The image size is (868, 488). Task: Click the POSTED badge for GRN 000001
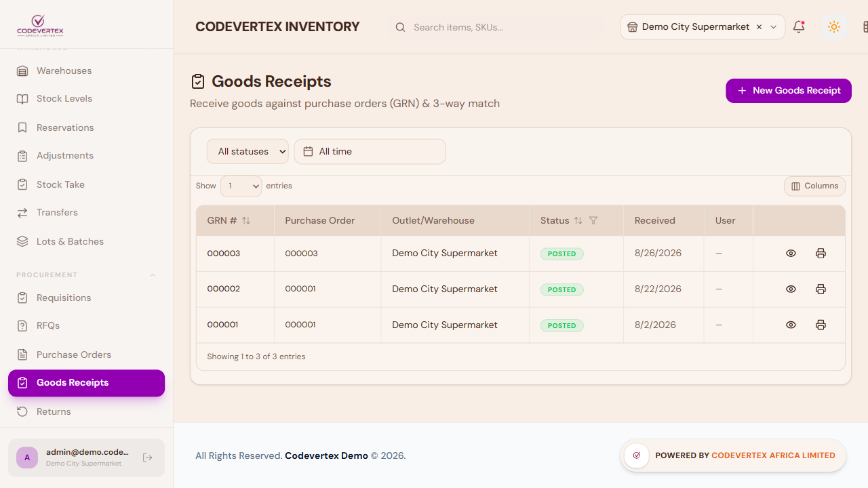click(561, 325)
